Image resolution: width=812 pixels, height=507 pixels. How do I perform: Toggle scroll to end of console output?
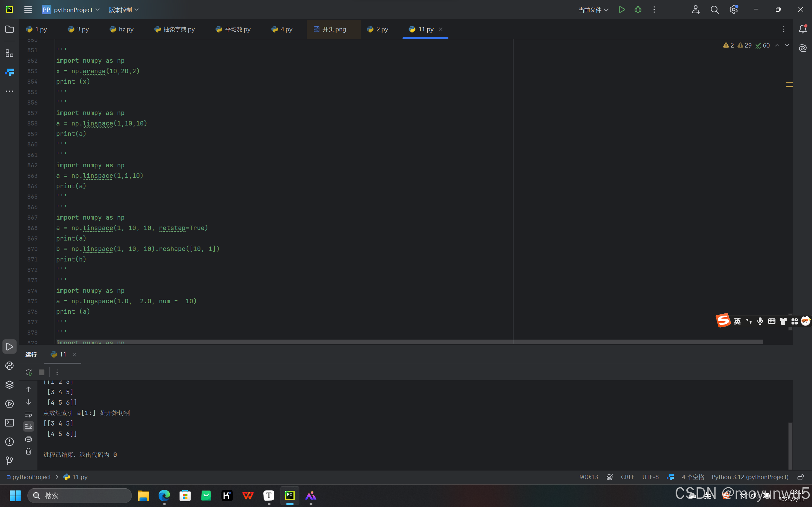point(29,427)
